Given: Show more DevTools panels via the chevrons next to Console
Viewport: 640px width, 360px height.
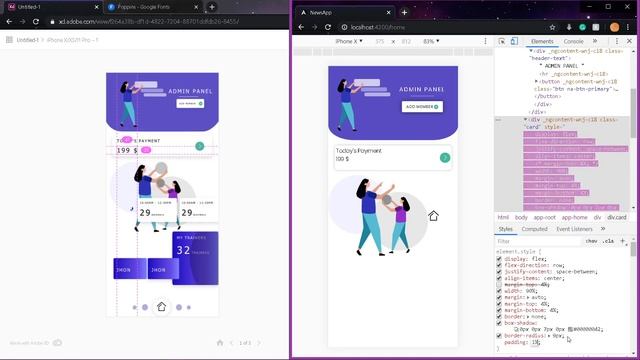Looking at the screenshot, I should click(x=595, y=41).
